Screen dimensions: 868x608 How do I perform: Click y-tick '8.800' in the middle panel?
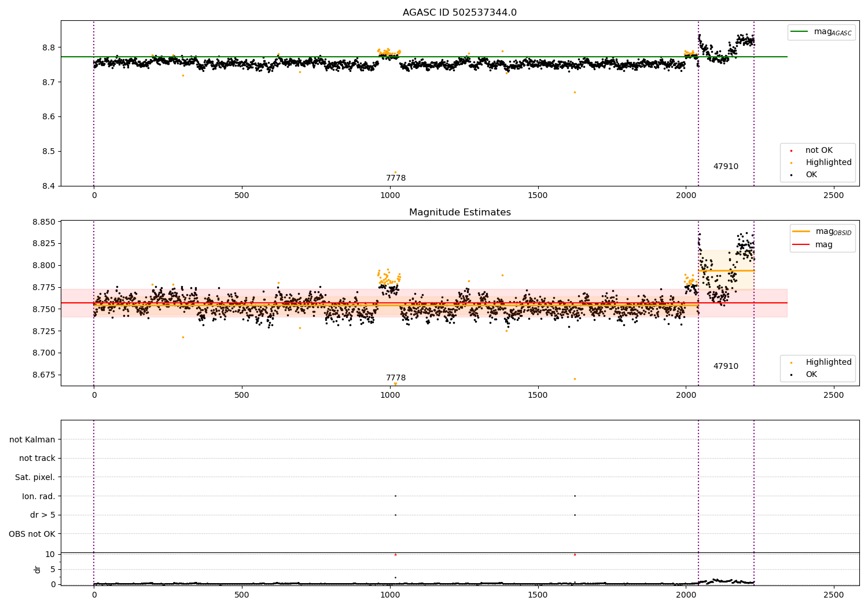(44, 266)
